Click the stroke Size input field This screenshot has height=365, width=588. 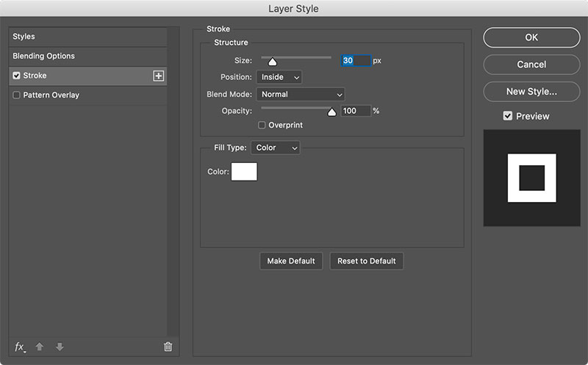tap(355, 60)
